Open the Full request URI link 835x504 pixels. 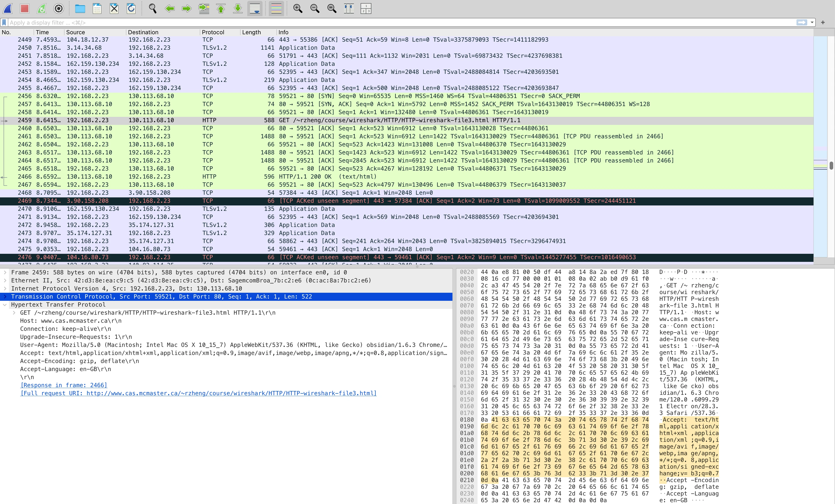tap(199, 393)
